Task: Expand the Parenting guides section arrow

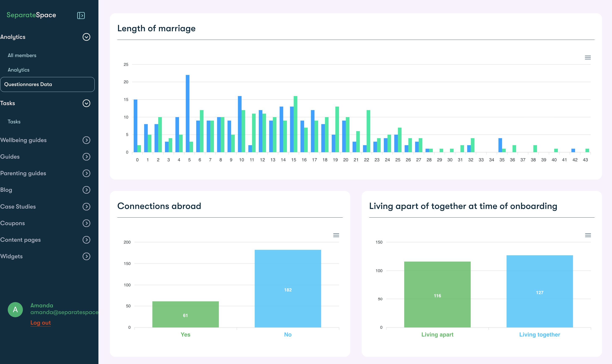Action: click(86, 174)
